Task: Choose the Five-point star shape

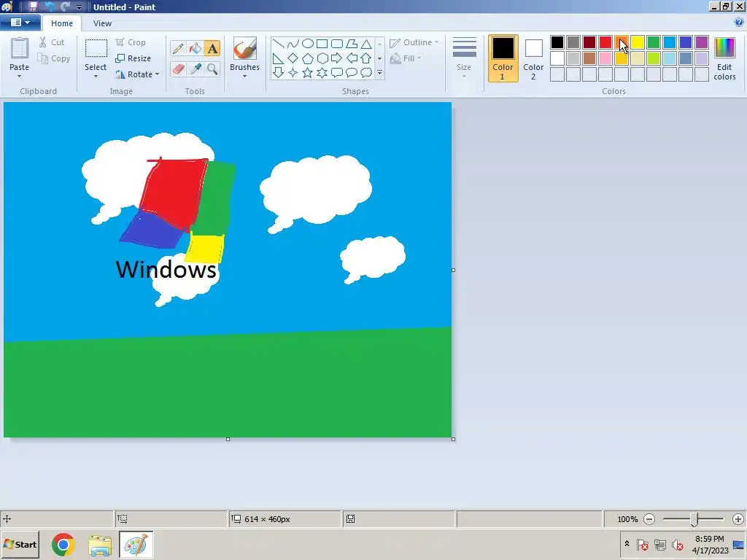Action: pyautogui.click(x=308, y=72)
